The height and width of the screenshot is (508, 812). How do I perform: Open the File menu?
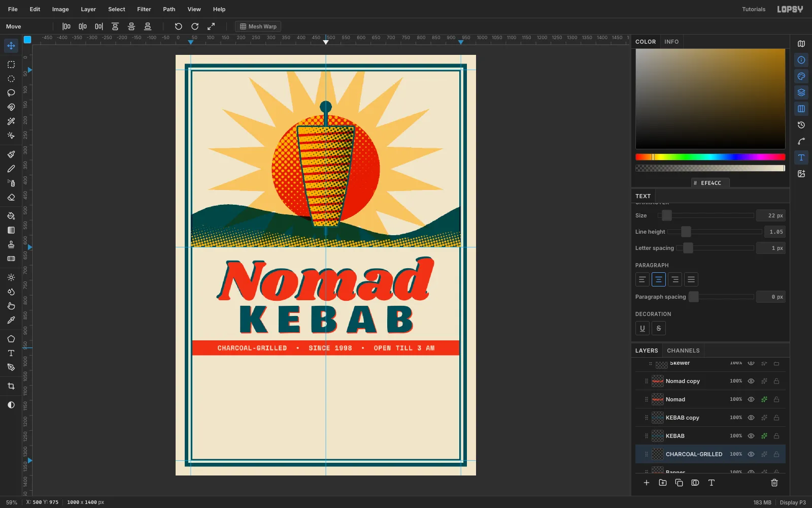tap(13, 9)
